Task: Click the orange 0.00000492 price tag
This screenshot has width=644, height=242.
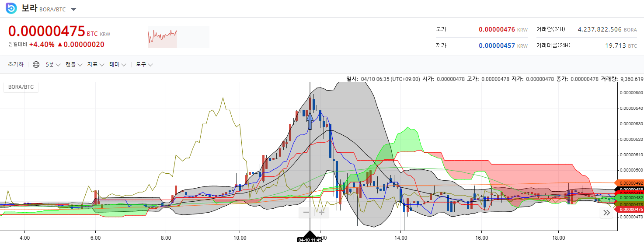Action: [629, 183]
